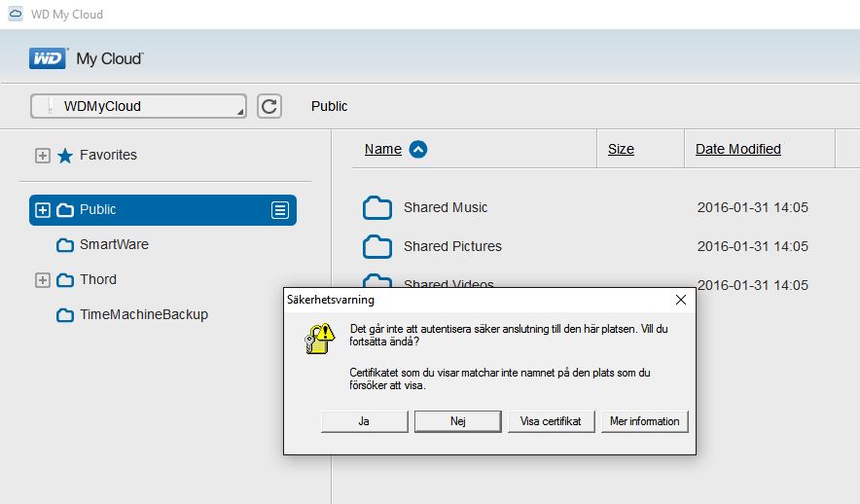The height and width of the screenshot is (504, 860).
Task: Click Shared Pictures date 2016-01-31 14:05
Action: coord(753,246)
